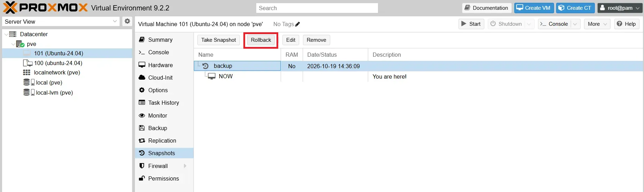Click the top Console button
Screen dimensions: 644x192
pyautogui.click(x=554, y=24)
